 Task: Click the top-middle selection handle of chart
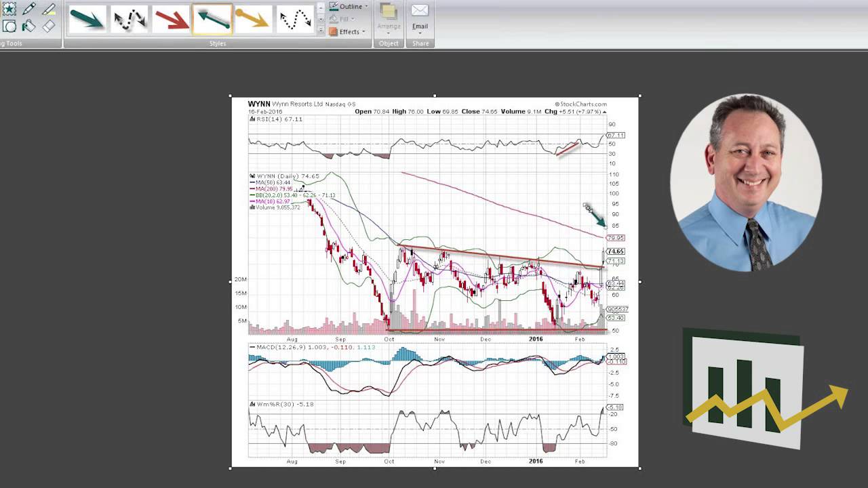(x=435, y=96)
